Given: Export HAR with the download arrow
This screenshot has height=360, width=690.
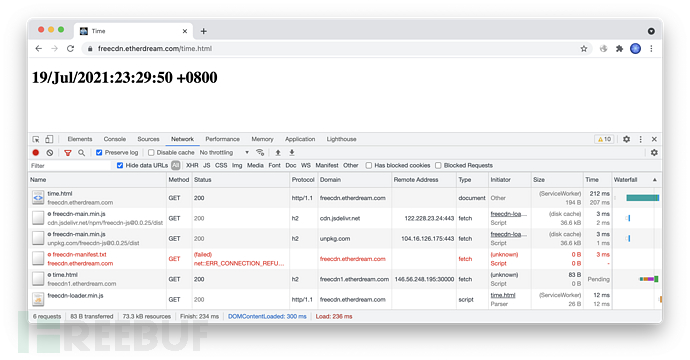Looking at the screenshot, I should point(292,153).
